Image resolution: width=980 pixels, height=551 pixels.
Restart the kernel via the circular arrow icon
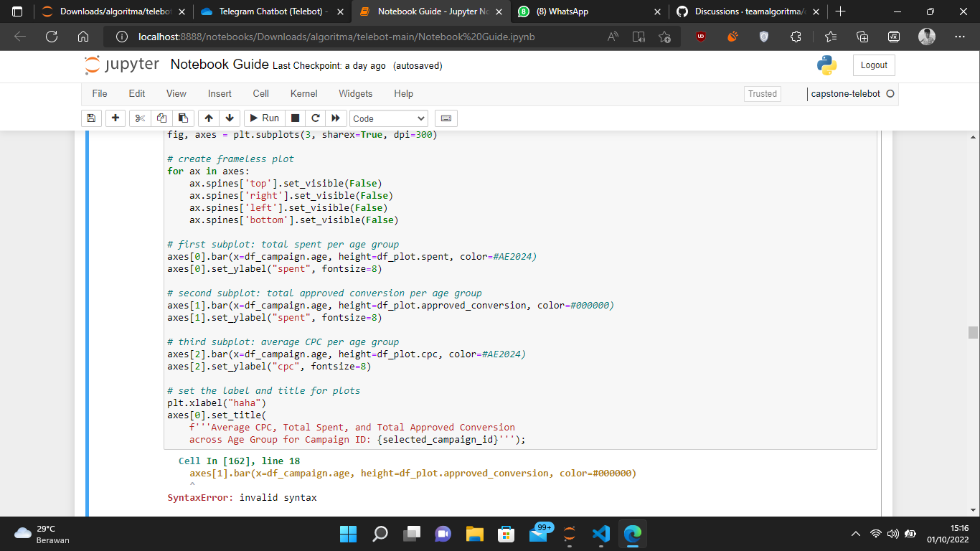tap(315, 118)
